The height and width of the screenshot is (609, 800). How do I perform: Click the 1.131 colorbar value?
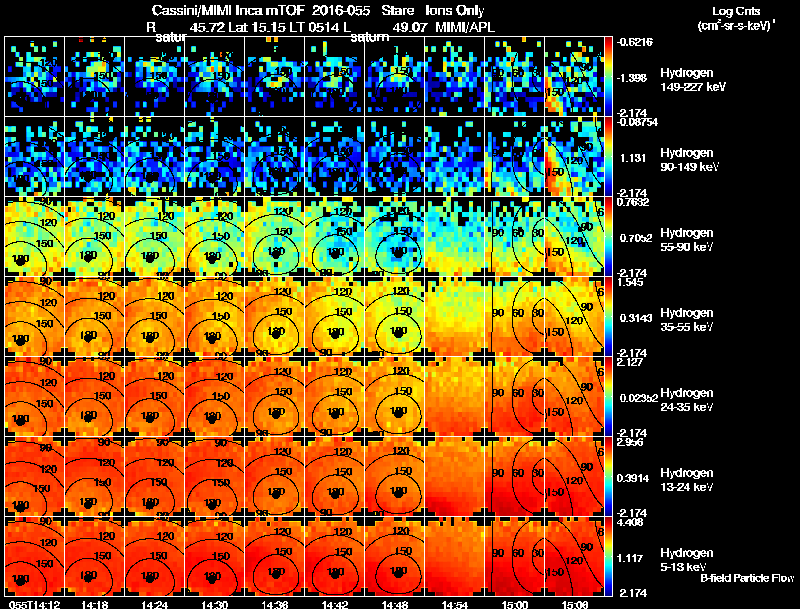(633, 158)
